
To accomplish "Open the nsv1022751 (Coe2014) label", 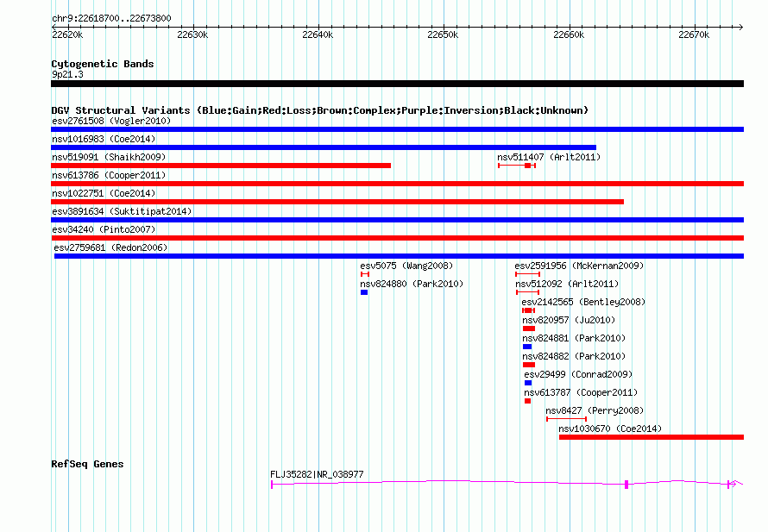I will click(104, 193).
